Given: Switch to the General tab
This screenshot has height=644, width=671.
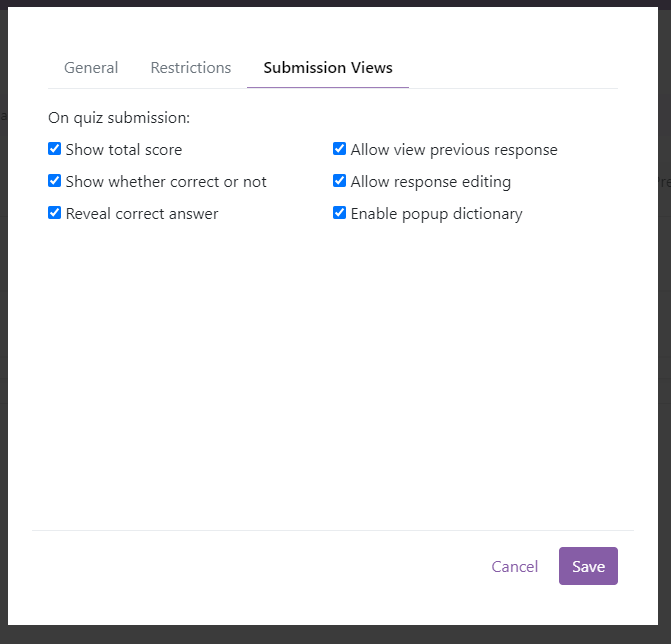Looking at the screenshot, I should click(x=91, y=68).
